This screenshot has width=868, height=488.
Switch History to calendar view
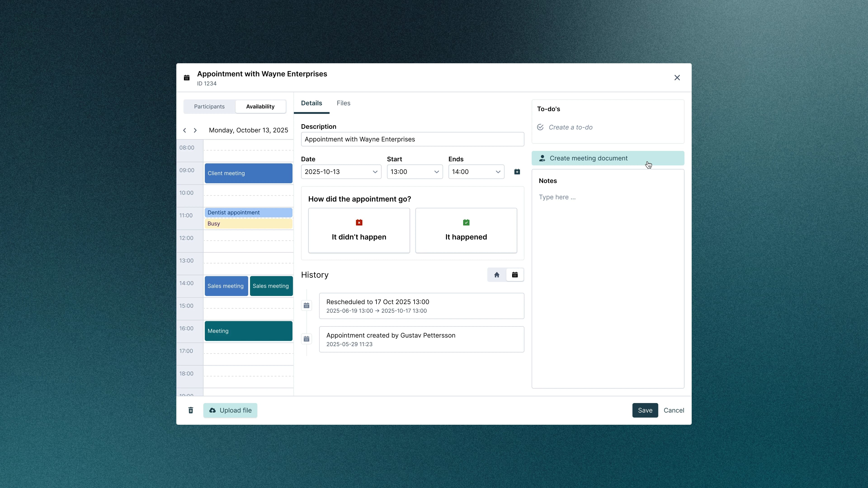515,274
